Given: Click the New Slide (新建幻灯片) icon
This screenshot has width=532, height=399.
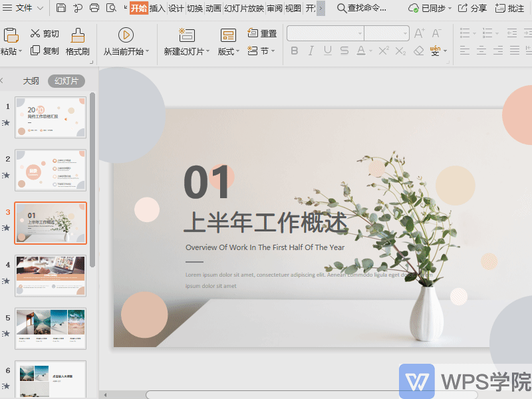Looking at the screenshot, I should point(186,37).
